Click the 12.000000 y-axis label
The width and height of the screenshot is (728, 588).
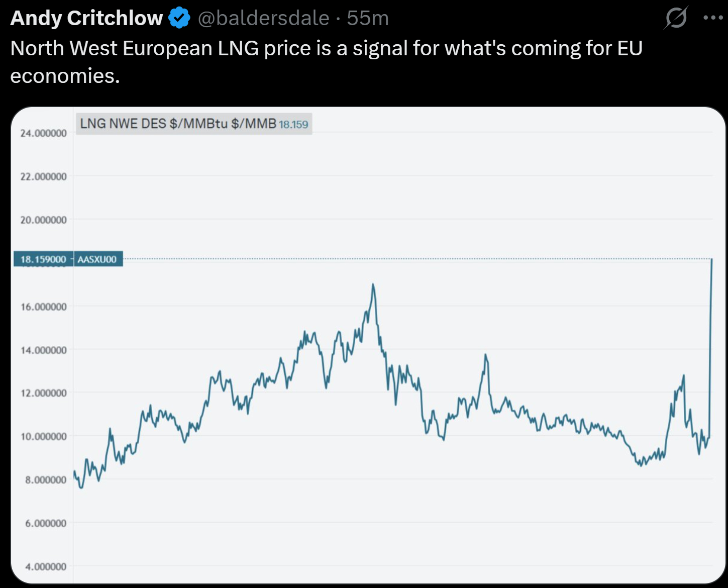pos(43,393)
